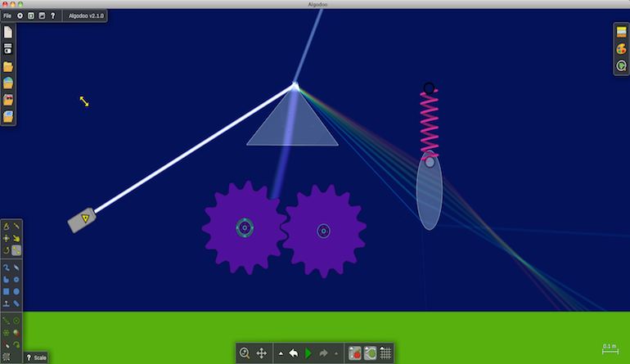Click the save scene icon
The image size is (630, 364).
[8, 49]
